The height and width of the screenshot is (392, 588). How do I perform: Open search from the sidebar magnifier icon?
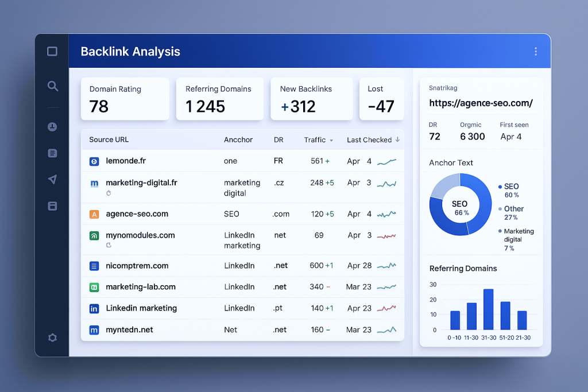(52, 86)
